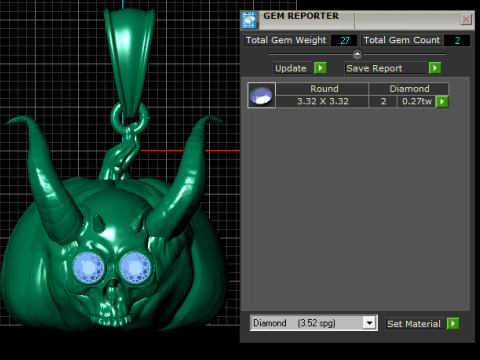
Task: Click the green arrow next to 0.27tw
Action: tap(442, 102)
